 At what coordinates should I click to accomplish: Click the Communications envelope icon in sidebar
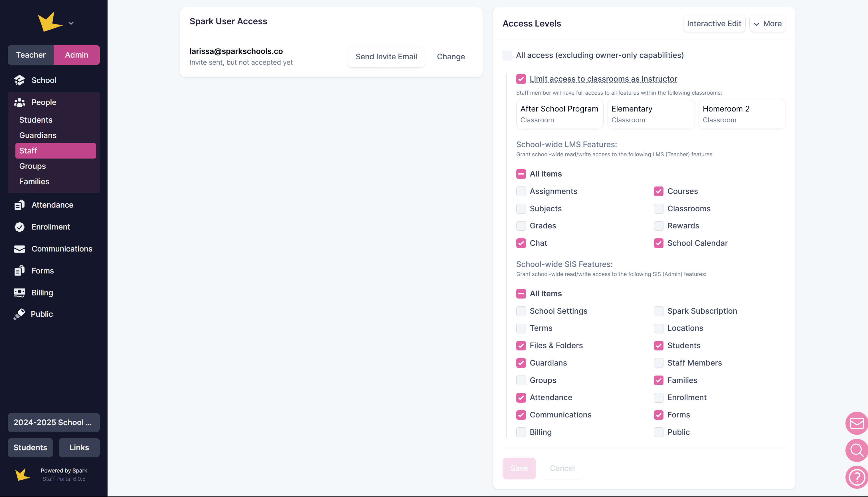(19, 249)
